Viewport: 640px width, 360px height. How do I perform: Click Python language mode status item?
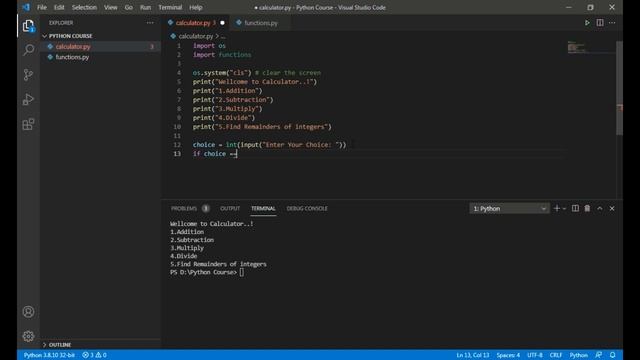pos(579,355)
